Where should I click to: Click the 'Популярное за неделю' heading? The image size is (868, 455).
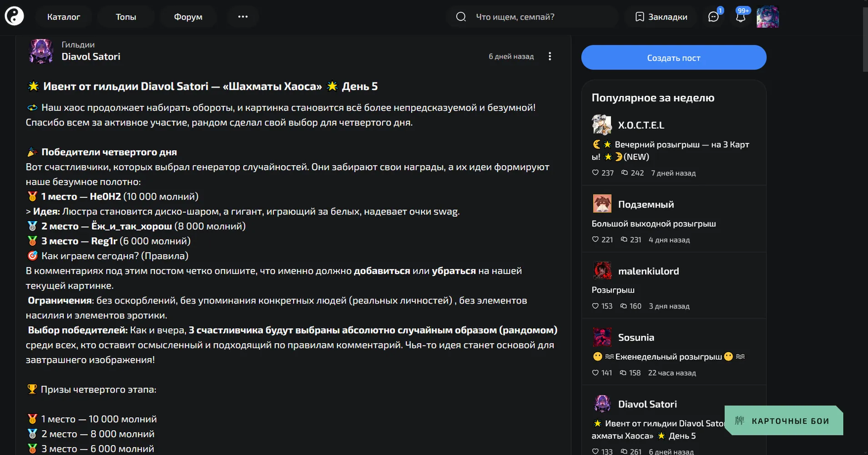pyautogui.click(x=653, y=98)
